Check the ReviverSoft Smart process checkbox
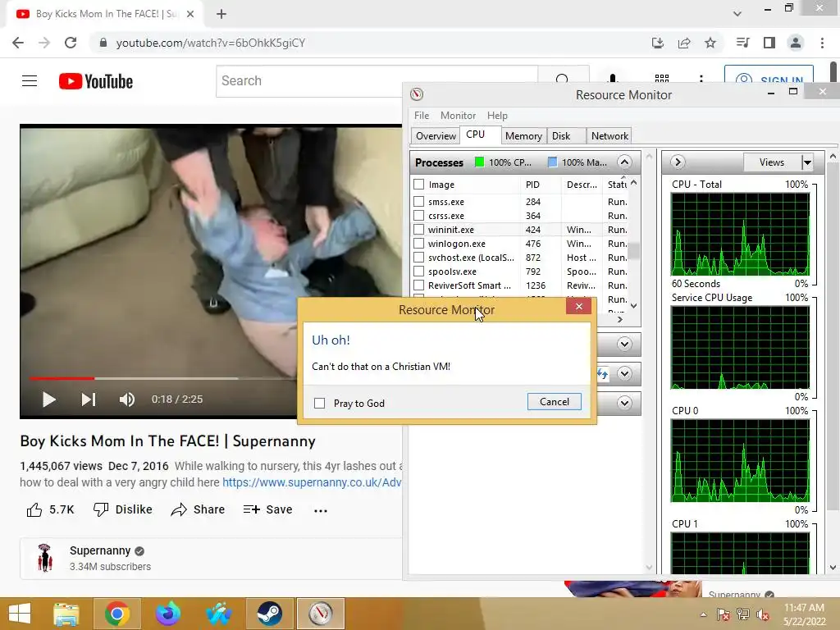The image size is (840, 630). click(x=419, y=285)
